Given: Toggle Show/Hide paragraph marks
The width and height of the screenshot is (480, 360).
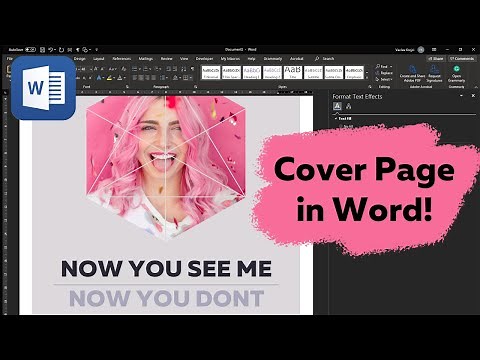Looking at the screenshot, I should (x=192, y=69).
